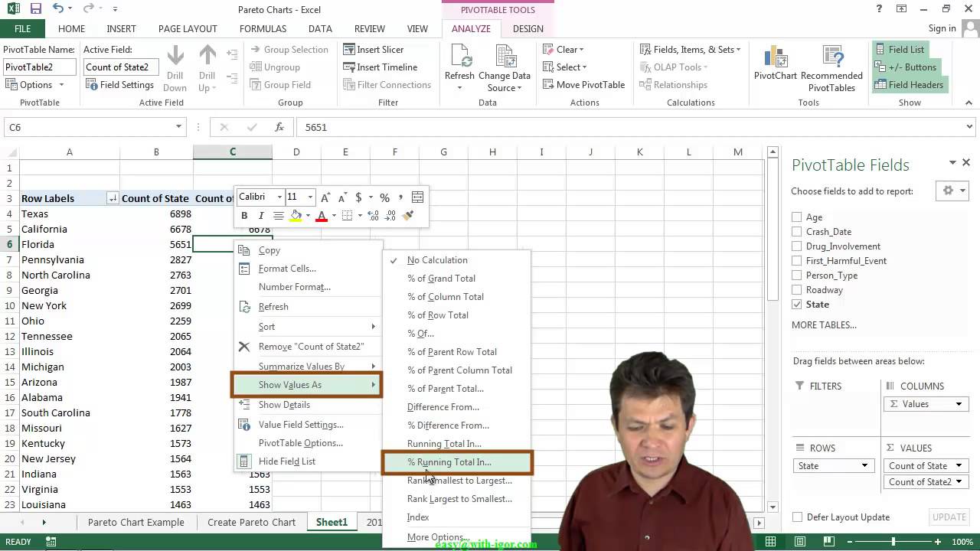Viewport: 980px width, 551px height.
Task: Click Value Field Settings menu item
Action: [x=307, y=425]
